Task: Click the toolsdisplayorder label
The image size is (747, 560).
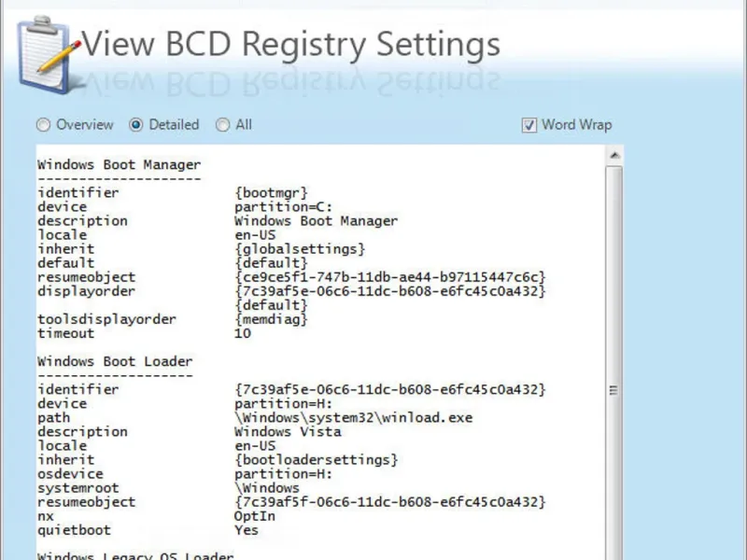Action: click(x=106, y=319)
